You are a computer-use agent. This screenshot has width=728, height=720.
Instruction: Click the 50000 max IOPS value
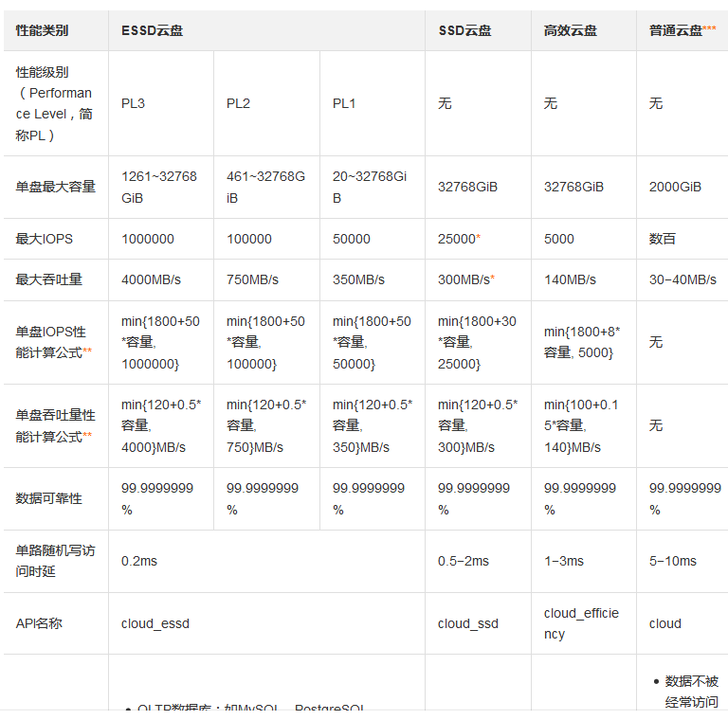352,239
